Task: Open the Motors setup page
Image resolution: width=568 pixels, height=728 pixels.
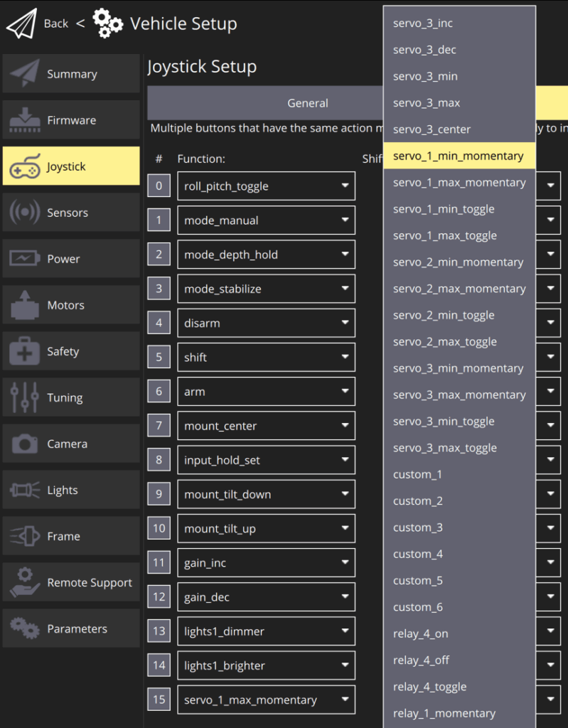Action: tap(71, 304)
